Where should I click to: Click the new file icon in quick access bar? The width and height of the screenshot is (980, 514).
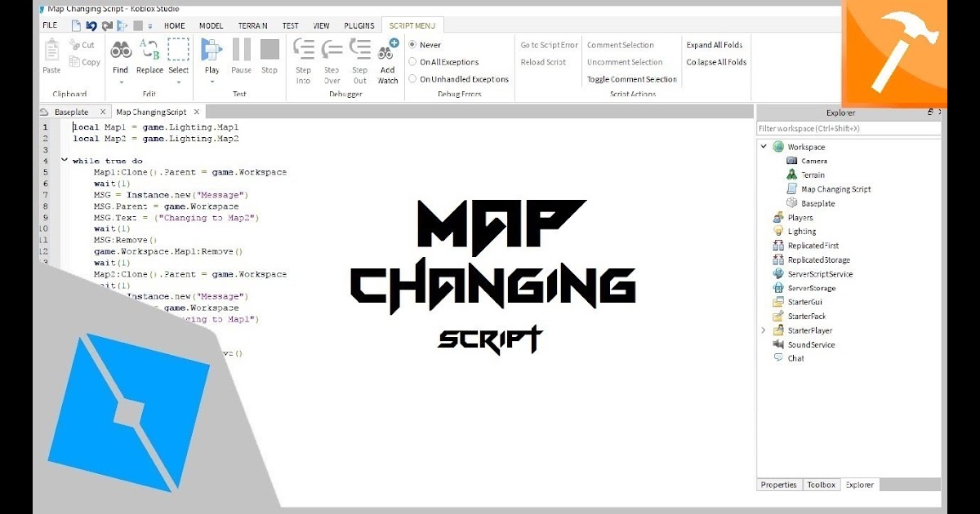click(76, 25)
